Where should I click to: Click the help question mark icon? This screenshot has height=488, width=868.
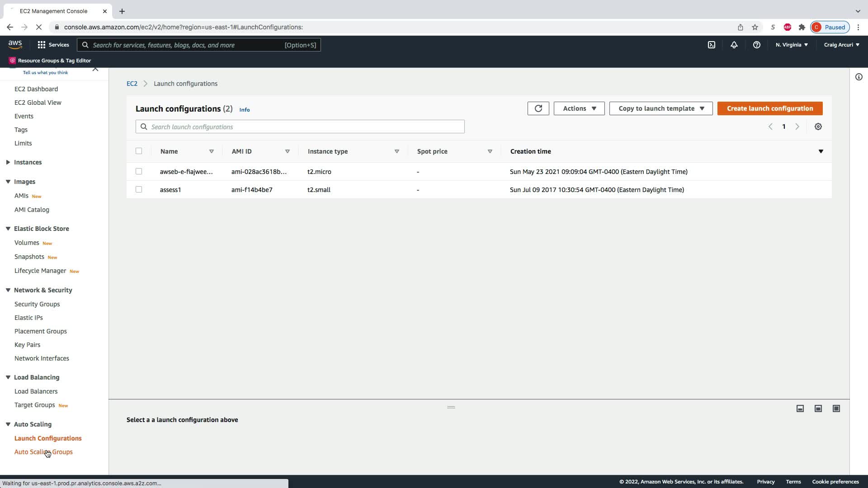click(x=756, y=45)
